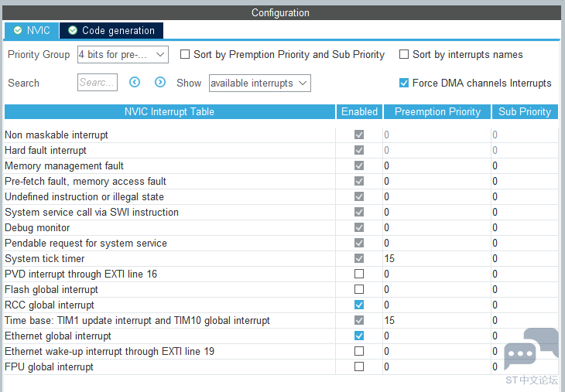Switch to the NVIC tab
The height and width of the screenshot is (392, 565).
point(31,30)
